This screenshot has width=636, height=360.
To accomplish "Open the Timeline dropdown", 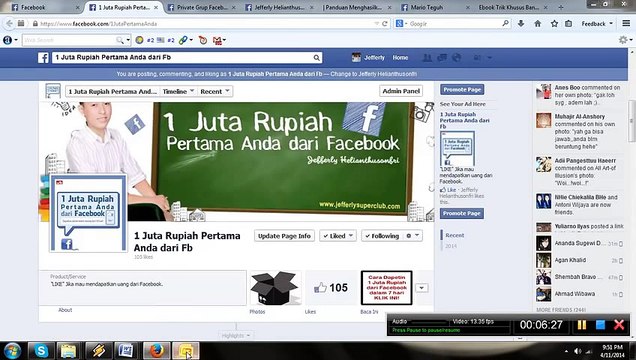I will click(x=178, y=91).
